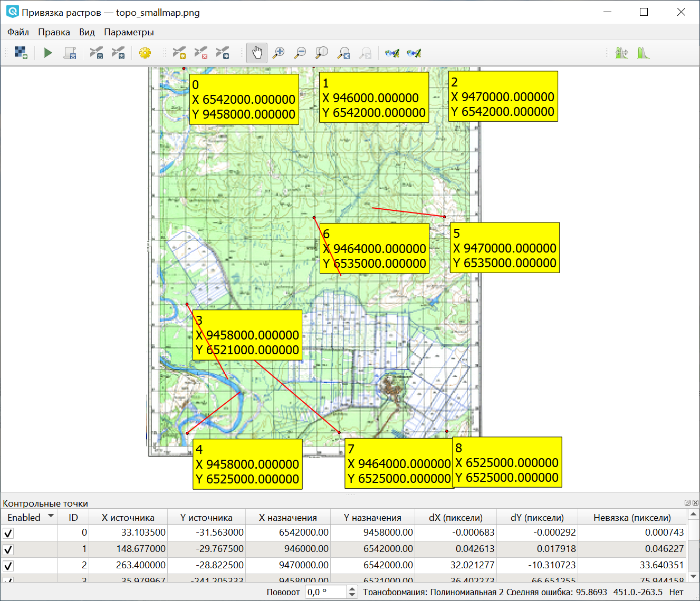700x601 pixels.
Task: Select the Add Point tool
Action: pos(179,53)
